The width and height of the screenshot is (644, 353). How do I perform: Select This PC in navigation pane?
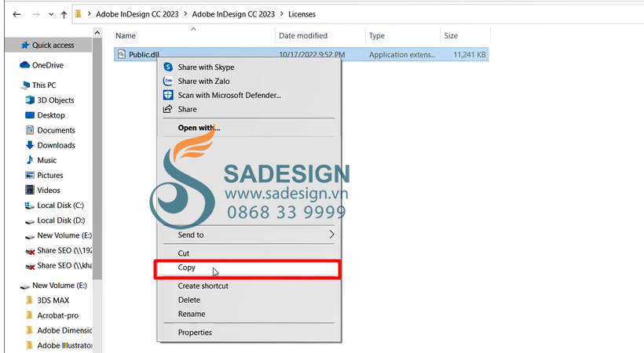[44, 85]
